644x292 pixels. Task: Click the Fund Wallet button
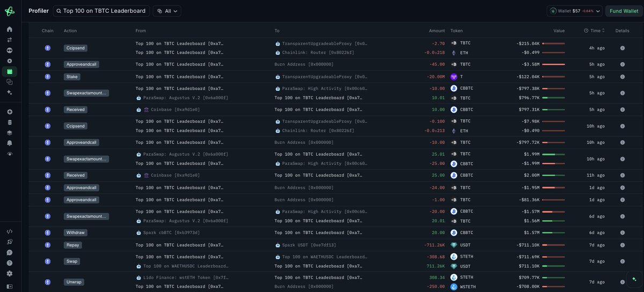624,11
